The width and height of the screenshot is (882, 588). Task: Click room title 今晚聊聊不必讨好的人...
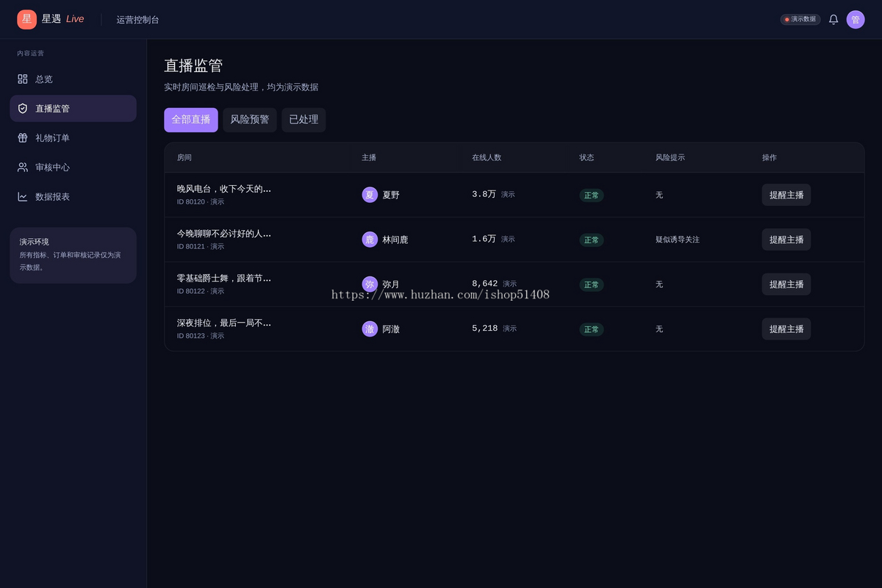pos(223,234)
